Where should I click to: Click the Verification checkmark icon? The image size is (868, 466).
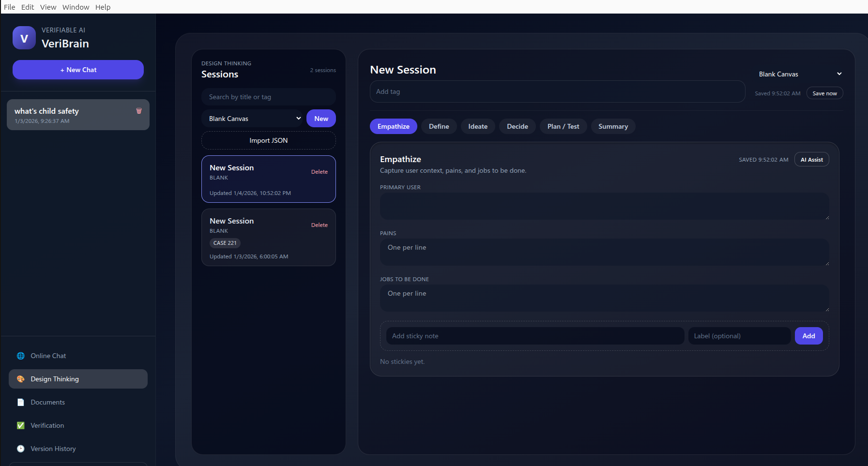click(x=21, y=425)
